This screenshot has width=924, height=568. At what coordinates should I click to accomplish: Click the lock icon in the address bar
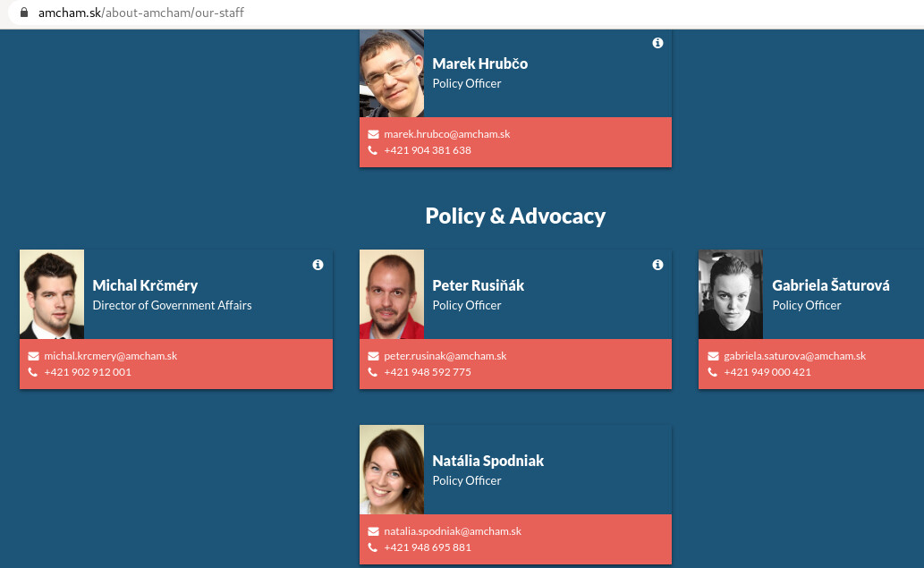pyautogui.click(x=23, y=13)
